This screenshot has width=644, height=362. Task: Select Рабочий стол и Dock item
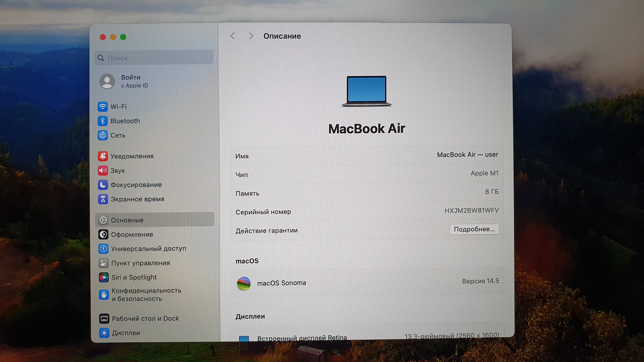[145, 319]
